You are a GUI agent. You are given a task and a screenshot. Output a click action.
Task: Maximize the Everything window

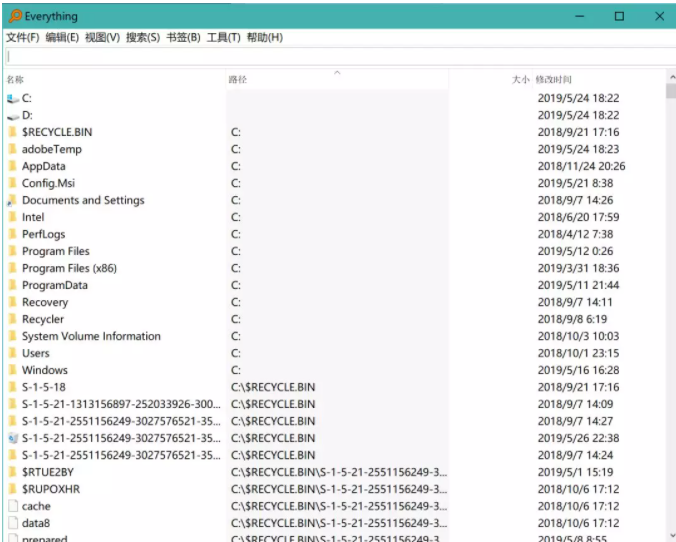pyautogui.click(x=619, y=16)
